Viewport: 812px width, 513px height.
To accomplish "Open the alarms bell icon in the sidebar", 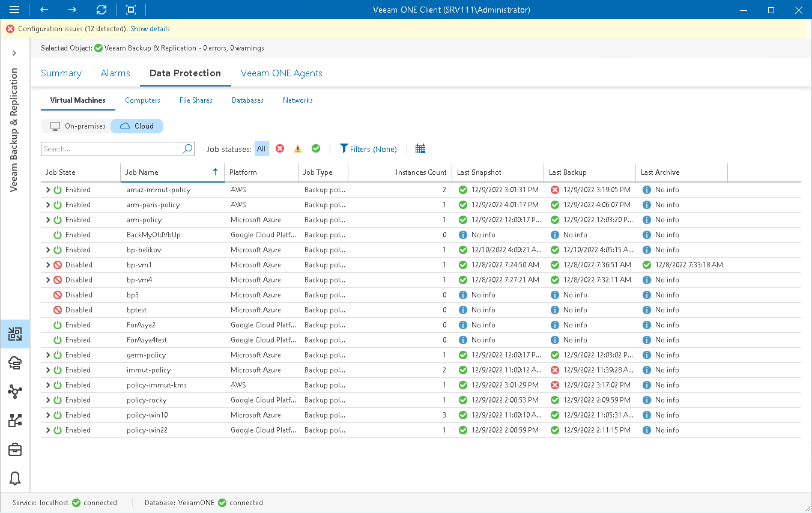I will tap(15, 478).
